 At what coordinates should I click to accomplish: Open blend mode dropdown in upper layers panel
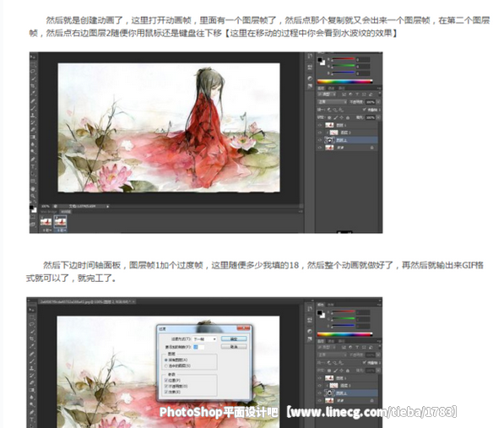coord(333,102)
